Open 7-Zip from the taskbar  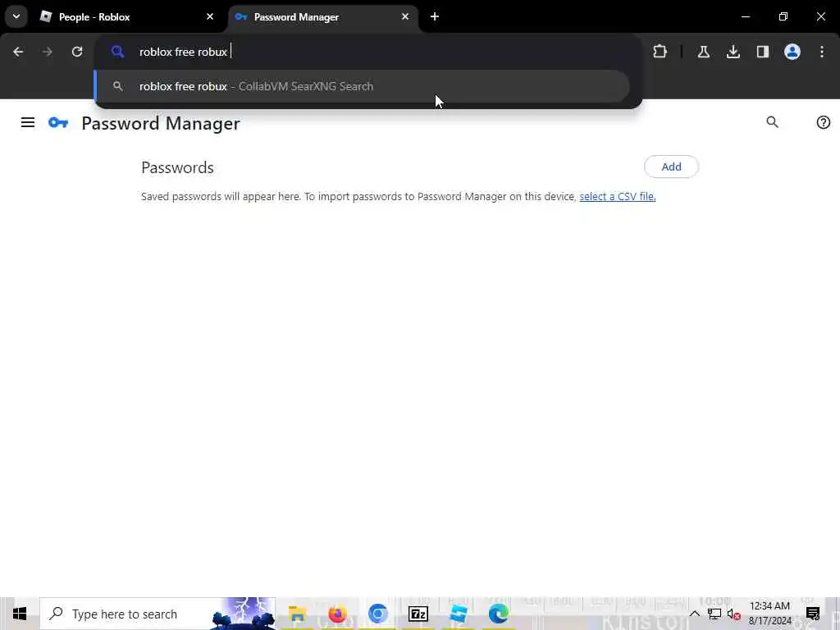418,614
